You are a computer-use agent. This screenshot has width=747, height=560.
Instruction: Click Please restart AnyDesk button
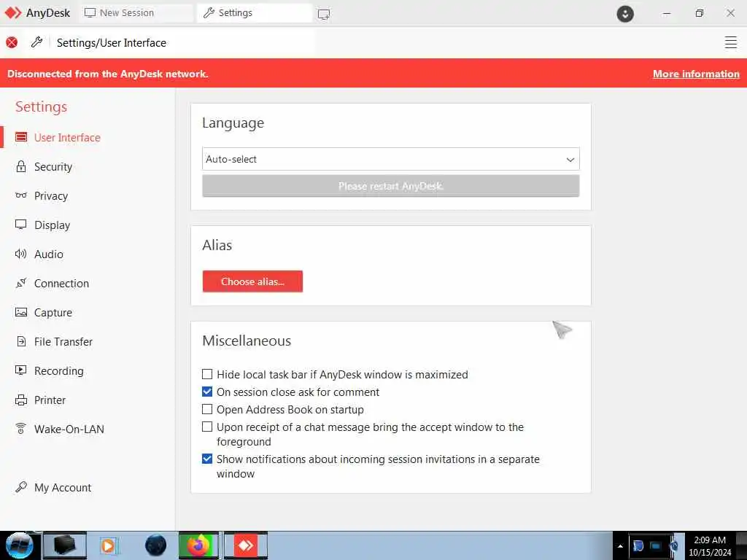(x=391, y=186)
